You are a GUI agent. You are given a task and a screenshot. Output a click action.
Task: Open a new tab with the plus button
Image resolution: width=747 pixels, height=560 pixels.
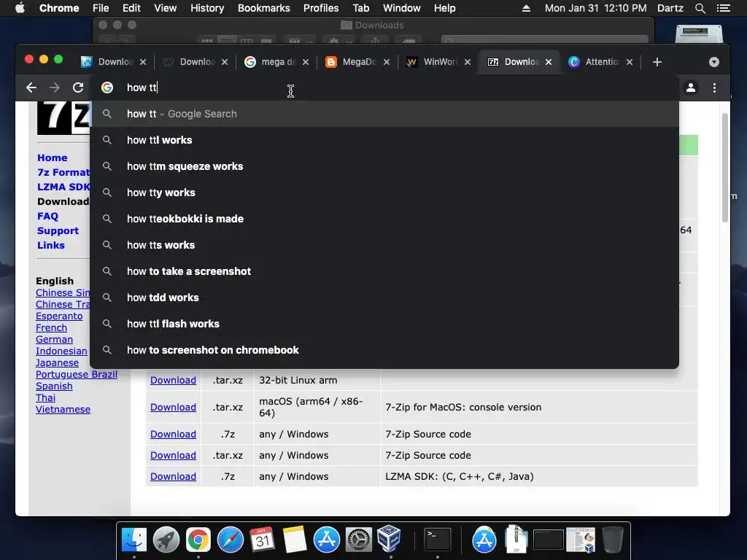[x=657, y=62]
